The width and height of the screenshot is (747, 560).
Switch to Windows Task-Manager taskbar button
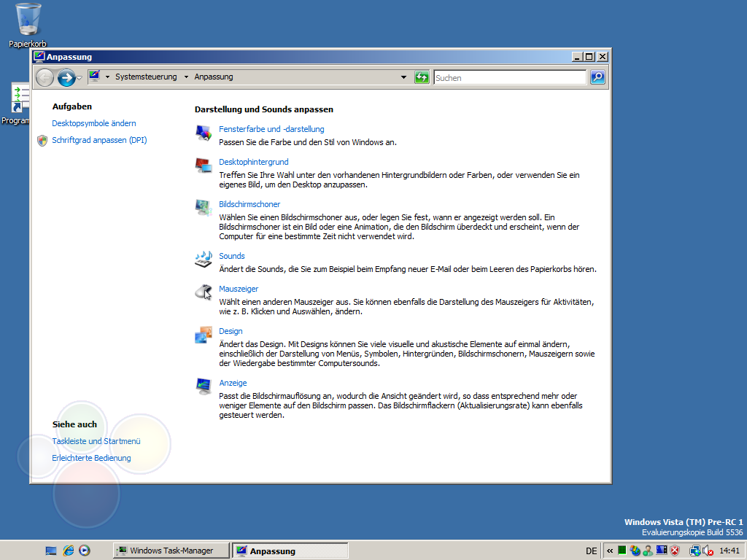(x=171, y=551)
